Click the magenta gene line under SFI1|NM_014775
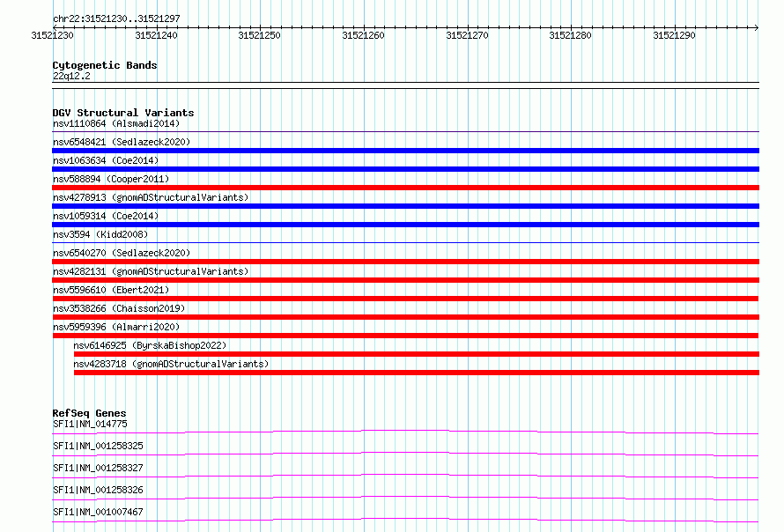784x532 pixels. pyautogui.click(x=405, y=432)
